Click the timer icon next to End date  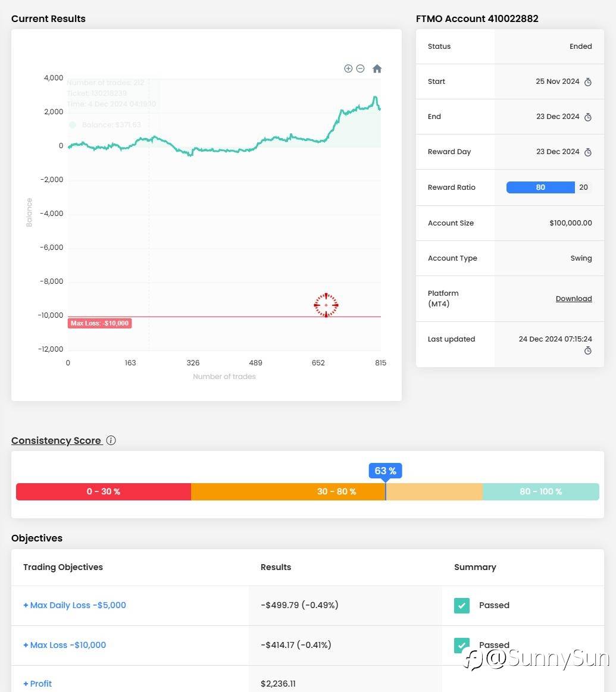point(588,117)
